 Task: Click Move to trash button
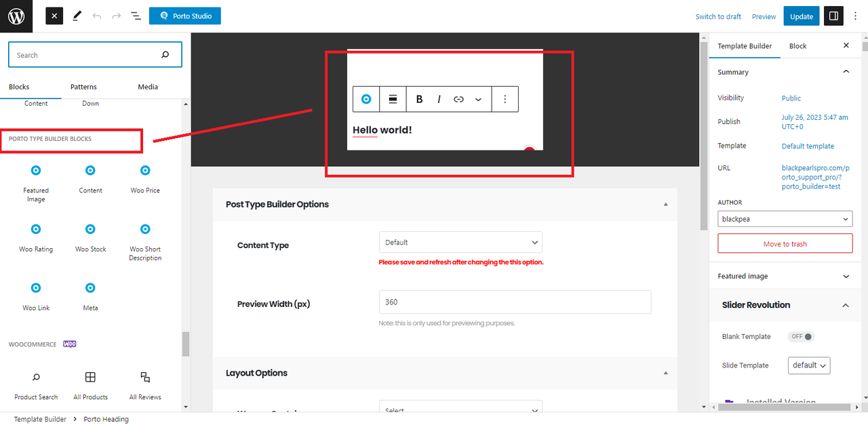(x=785, y=243)
